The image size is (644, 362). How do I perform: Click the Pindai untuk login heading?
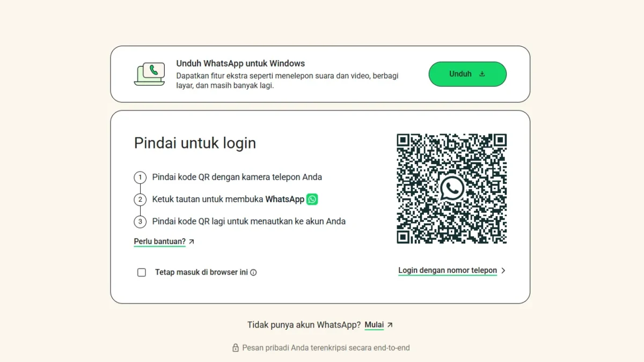(195, 143)
